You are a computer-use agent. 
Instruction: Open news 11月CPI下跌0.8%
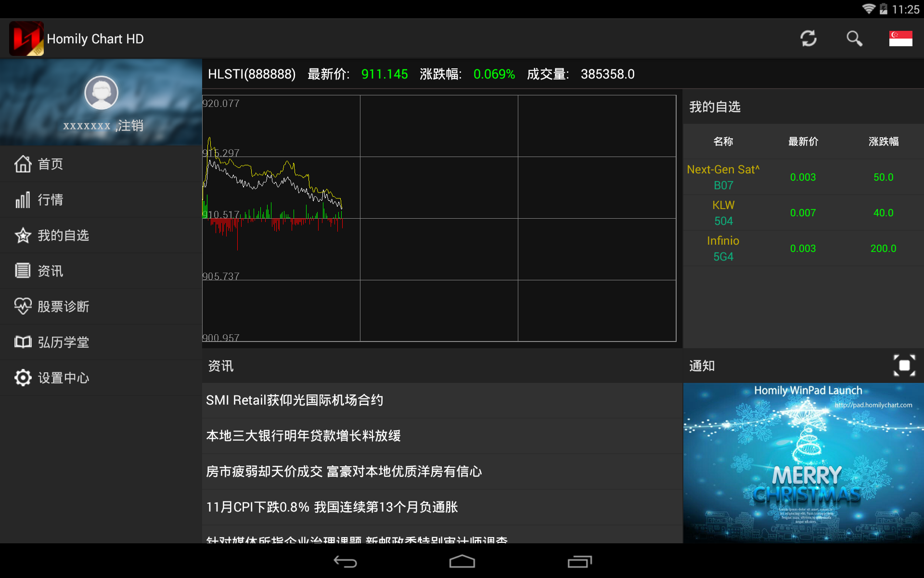tap(442, 507)
